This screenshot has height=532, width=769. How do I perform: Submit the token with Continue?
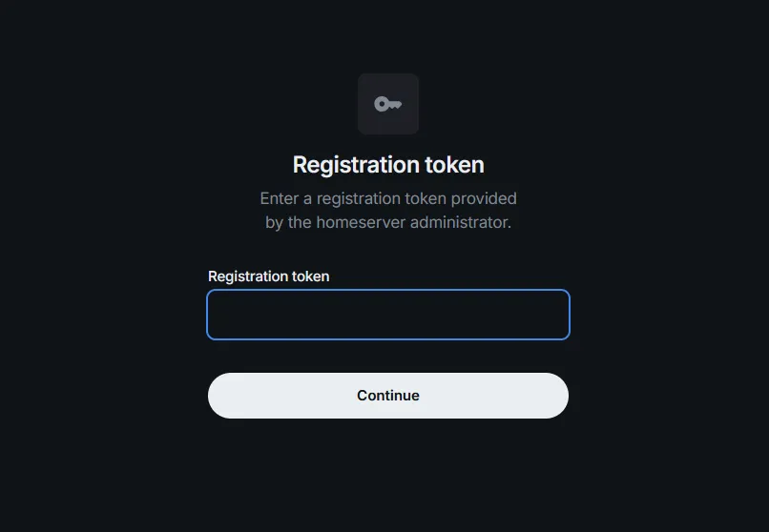[388, 396]
